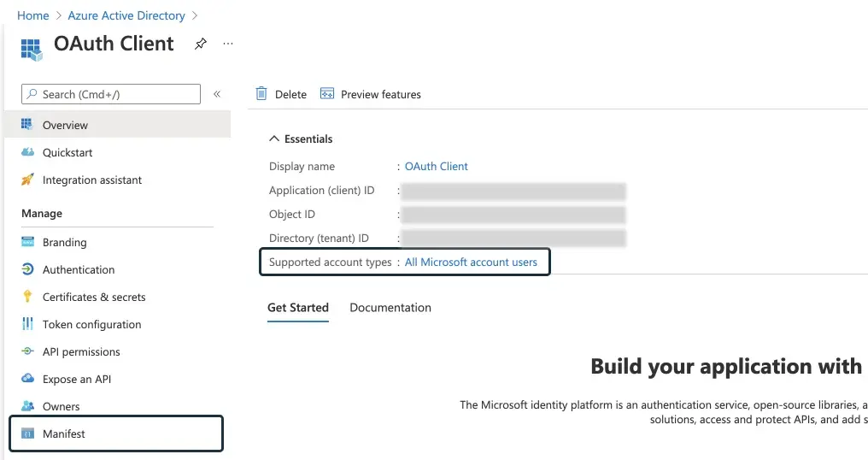Click the Manage section heading
This screenshot has height=460, width=868.
[42, 214]
